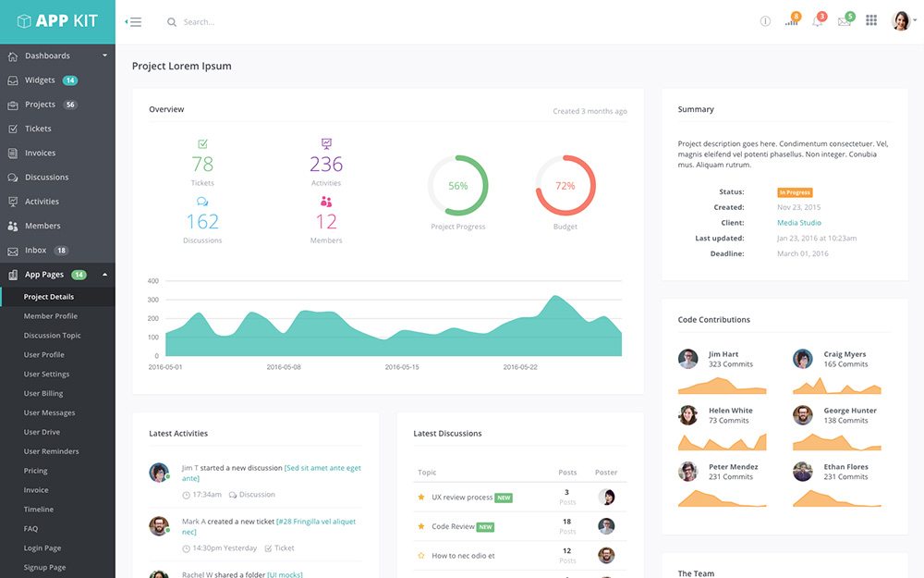Viewport: 924px width, 578px height.
Task: Open the apps grid icon
Action: 871,21
